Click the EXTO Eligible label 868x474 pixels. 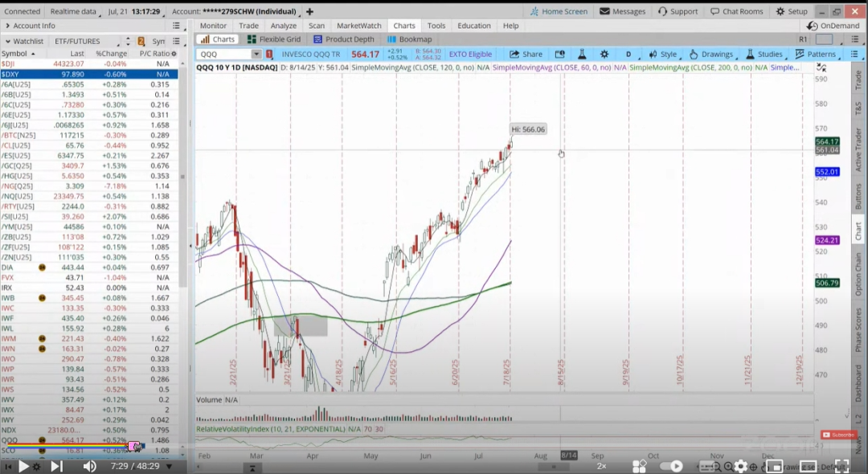(470, 54)
